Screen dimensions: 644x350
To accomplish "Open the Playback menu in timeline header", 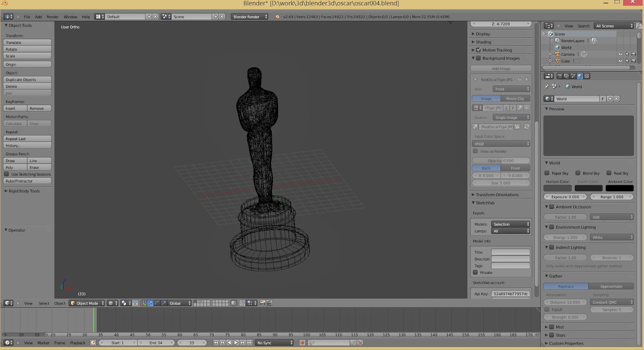I will (x=78, y=343).
